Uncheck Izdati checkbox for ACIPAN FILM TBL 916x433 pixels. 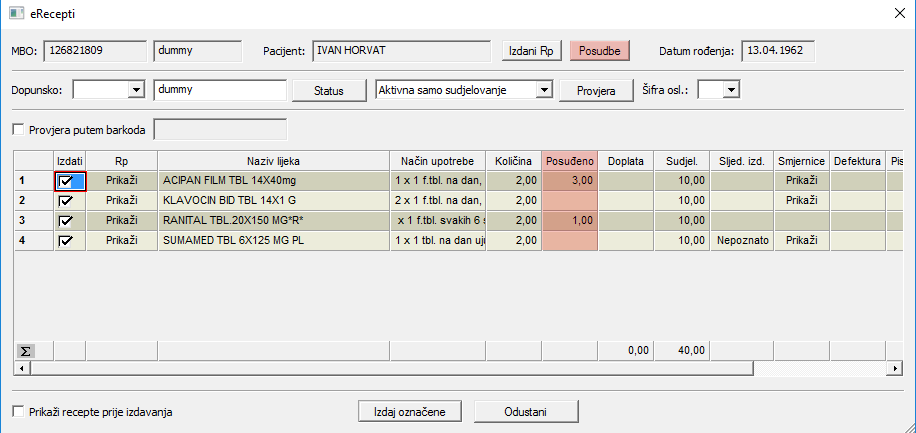[65, 181]
